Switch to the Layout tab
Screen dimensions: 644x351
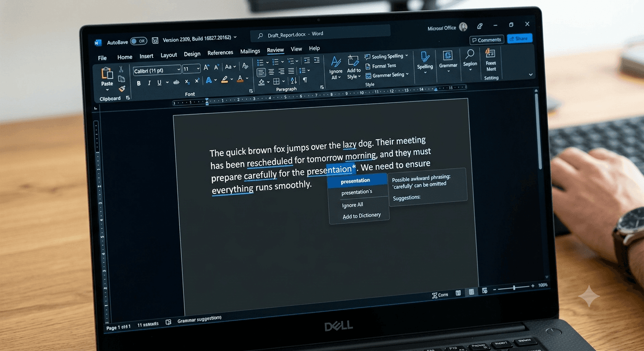coord(169,55)
